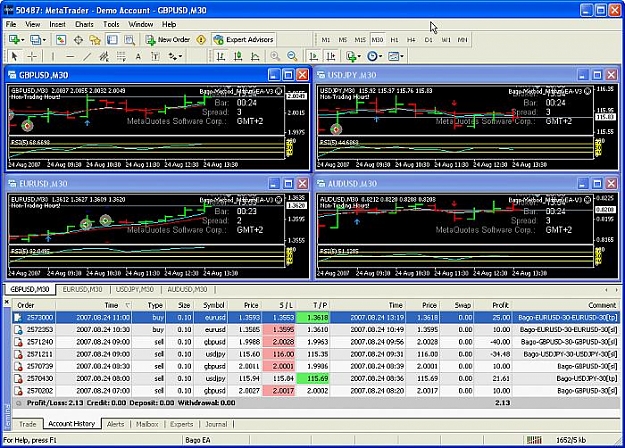Set timeframe to D1
This screenshot has height=448, width=625.
pyautogui.click(x=428, y=39)
